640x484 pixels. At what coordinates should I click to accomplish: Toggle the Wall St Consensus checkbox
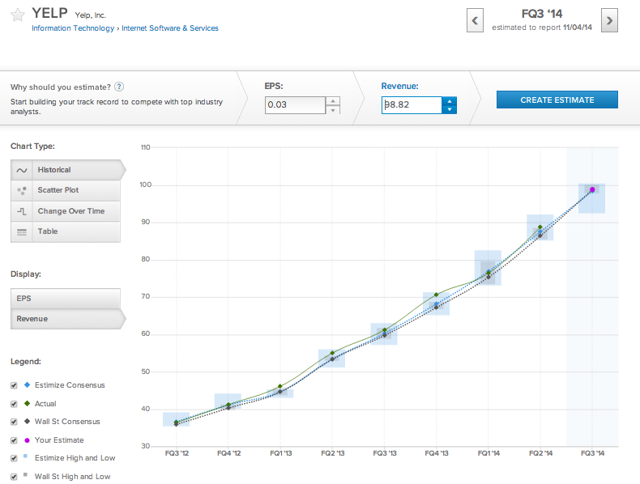14,422
